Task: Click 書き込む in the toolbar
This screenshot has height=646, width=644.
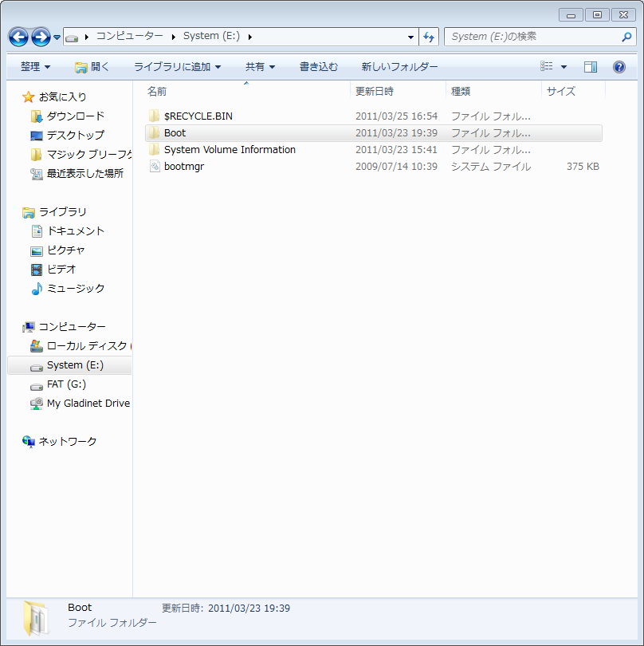Action: (318, 67)
